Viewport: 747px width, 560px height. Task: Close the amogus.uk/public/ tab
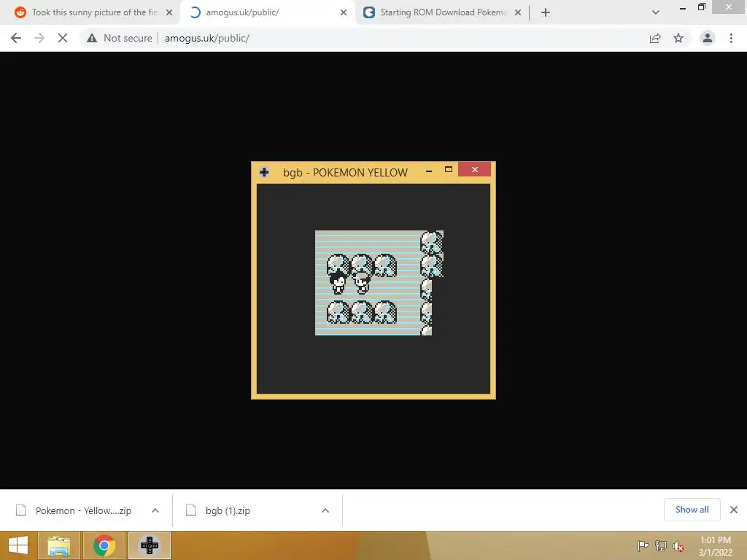pos(344,12)
